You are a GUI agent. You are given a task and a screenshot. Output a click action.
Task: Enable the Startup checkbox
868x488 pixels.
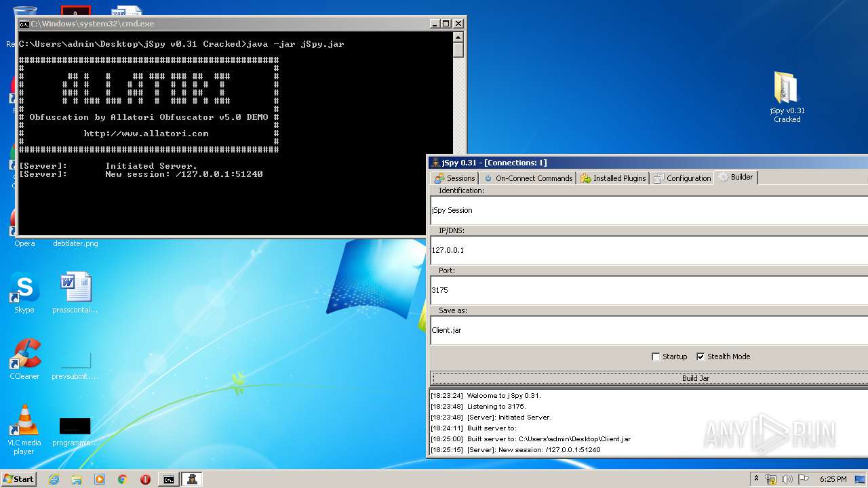pyautogui.click(x=656, y=357)
